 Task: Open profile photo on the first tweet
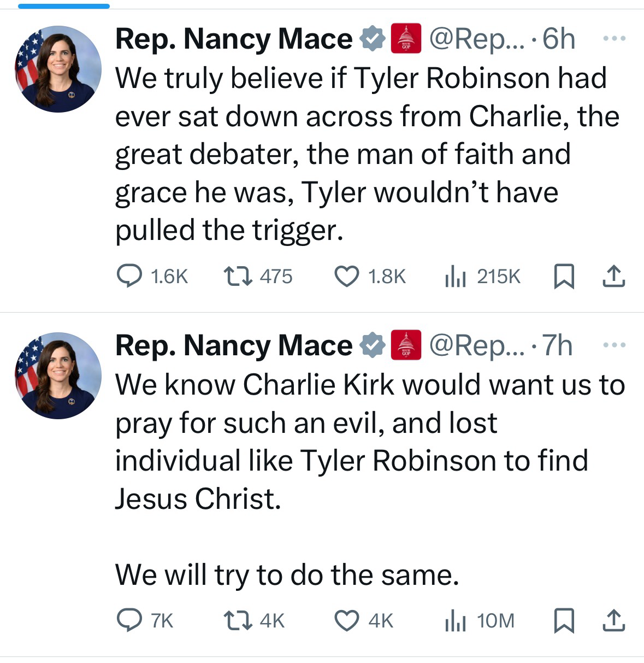point(58,69)
